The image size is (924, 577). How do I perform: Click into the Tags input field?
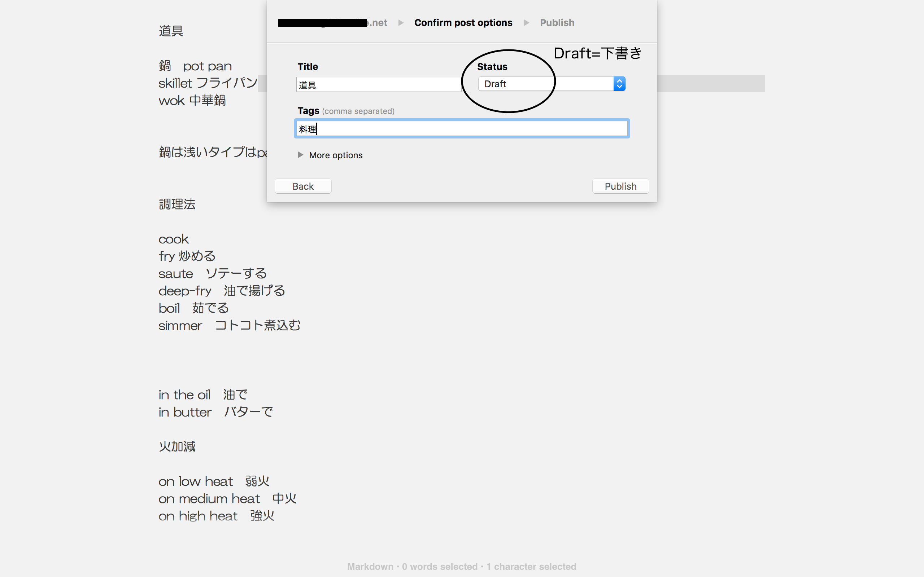tap(461, 129)
